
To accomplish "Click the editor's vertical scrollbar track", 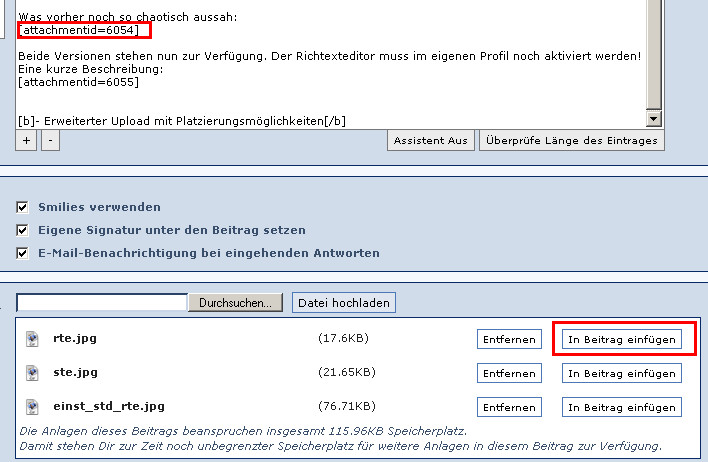I will click(654, 54).
